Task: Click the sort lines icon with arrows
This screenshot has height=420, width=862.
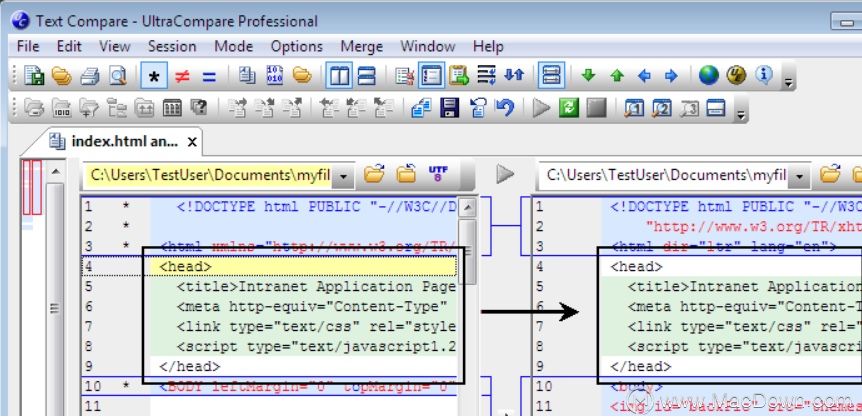Action: pos(487,75)
